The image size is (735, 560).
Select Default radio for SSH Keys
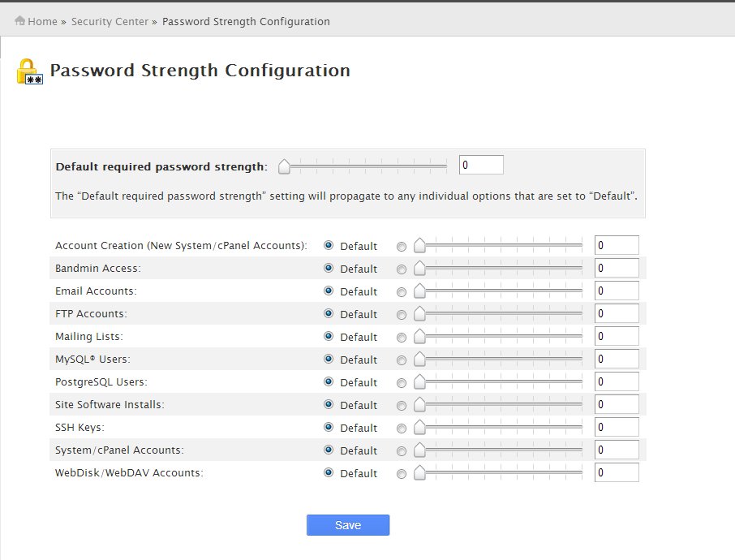pyautogui.click(x=329, y=427)
